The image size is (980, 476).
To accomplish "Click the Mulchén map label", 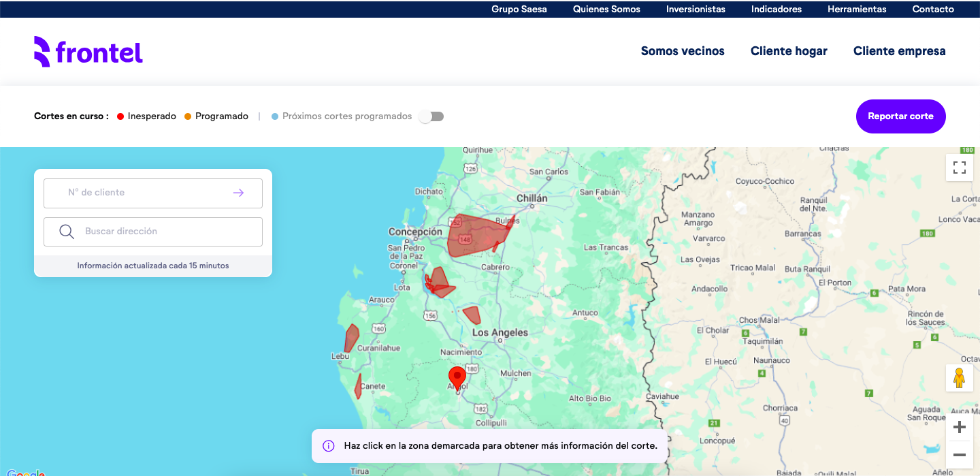I will tap(515, 373).
